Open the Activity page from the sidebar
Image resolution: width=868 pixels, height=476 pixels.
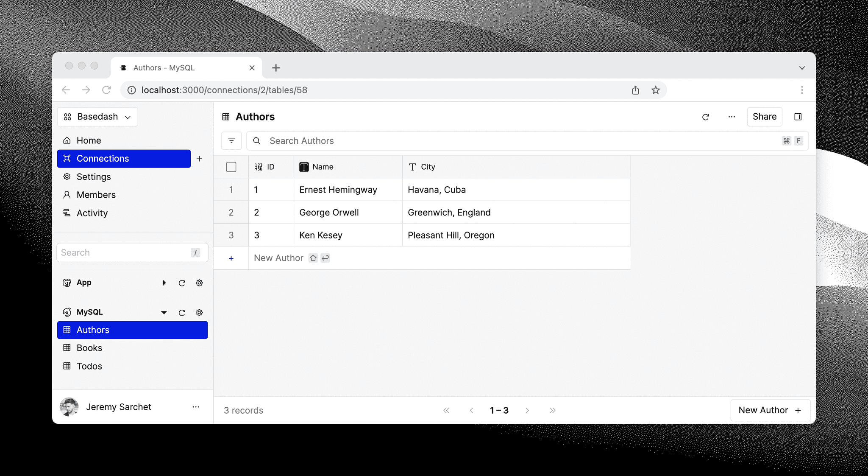click(91, 213)
